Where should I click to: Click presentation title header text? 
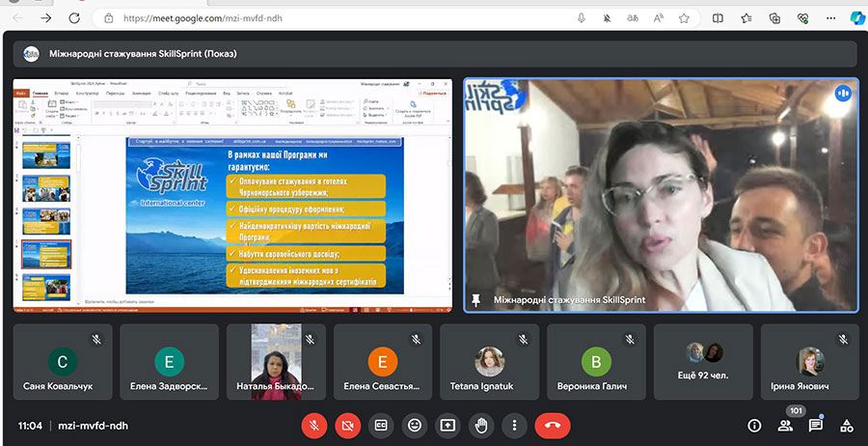pyautogui.click(x=143, y=54)
